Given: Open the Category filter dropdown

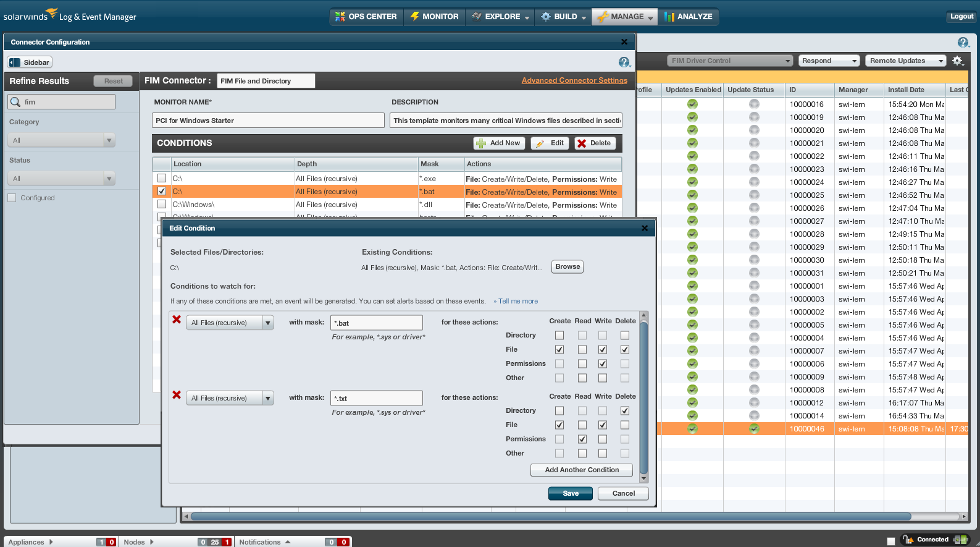Looking at the screenshot, I should coord(62,140).
